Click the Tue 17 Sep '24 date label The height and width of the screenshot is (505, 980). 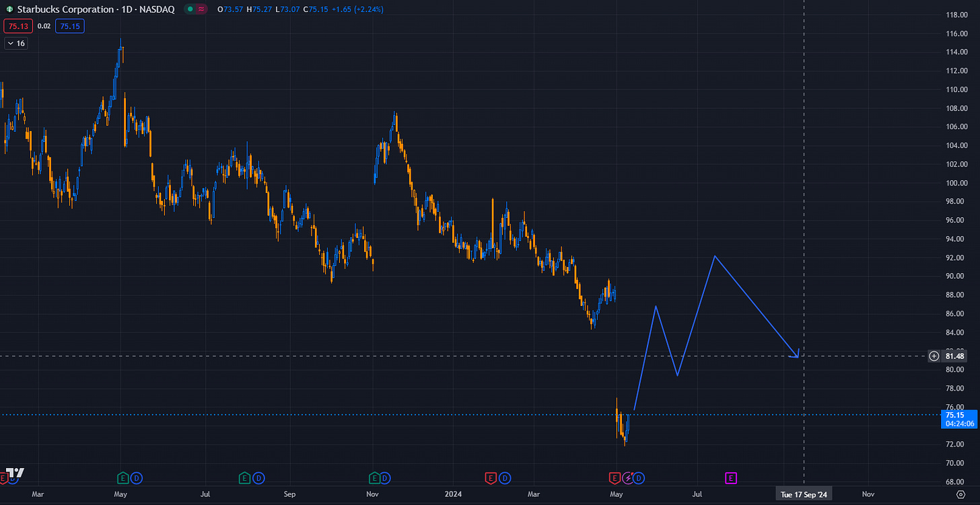804,494
